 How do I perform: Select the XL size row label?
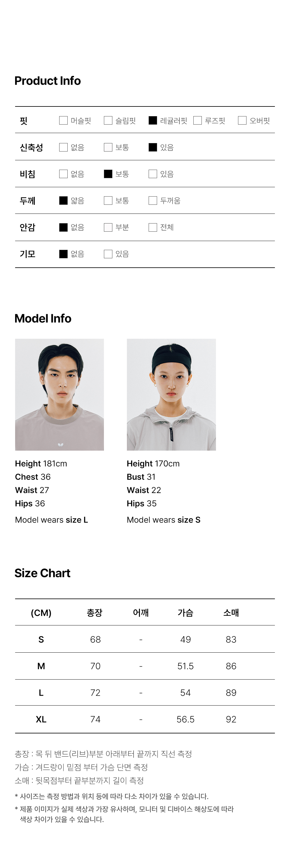pyautogui.click(x=41, y=720)
